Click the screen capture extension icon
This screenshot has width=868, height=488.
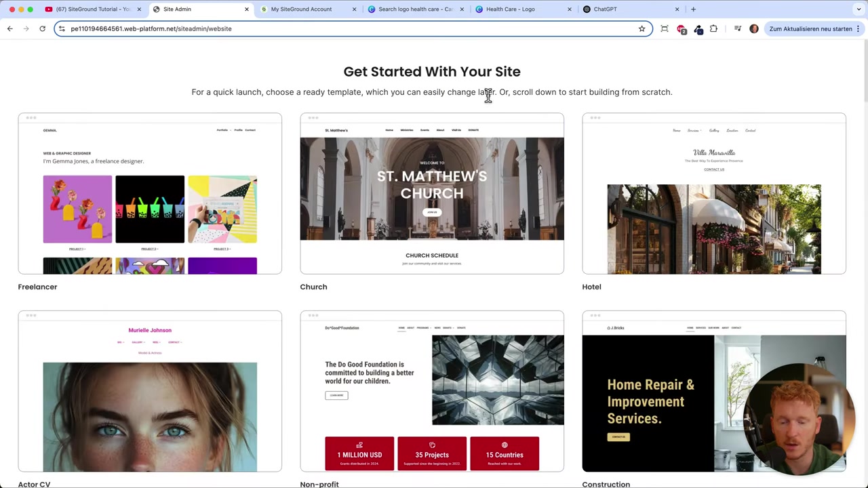pos(665,28)
